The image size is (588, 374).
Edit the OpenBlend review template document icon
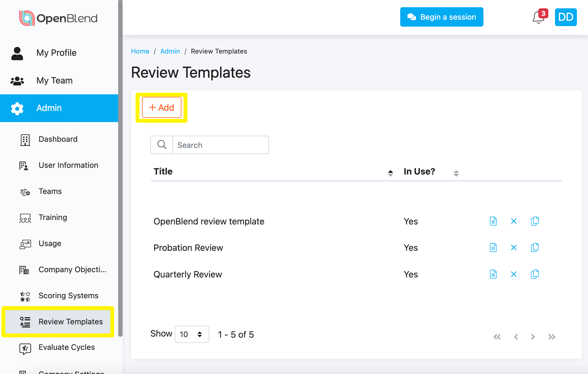(x=493, y=221)
